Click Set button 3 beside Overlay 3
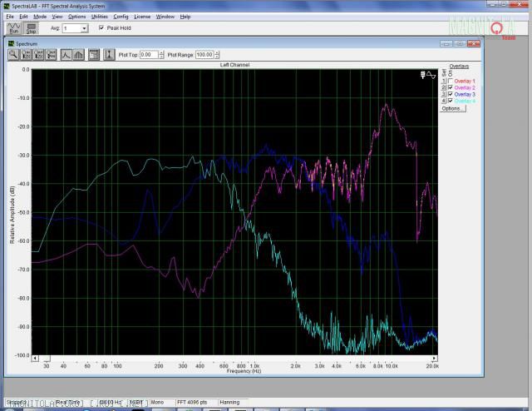 (443, 94)
